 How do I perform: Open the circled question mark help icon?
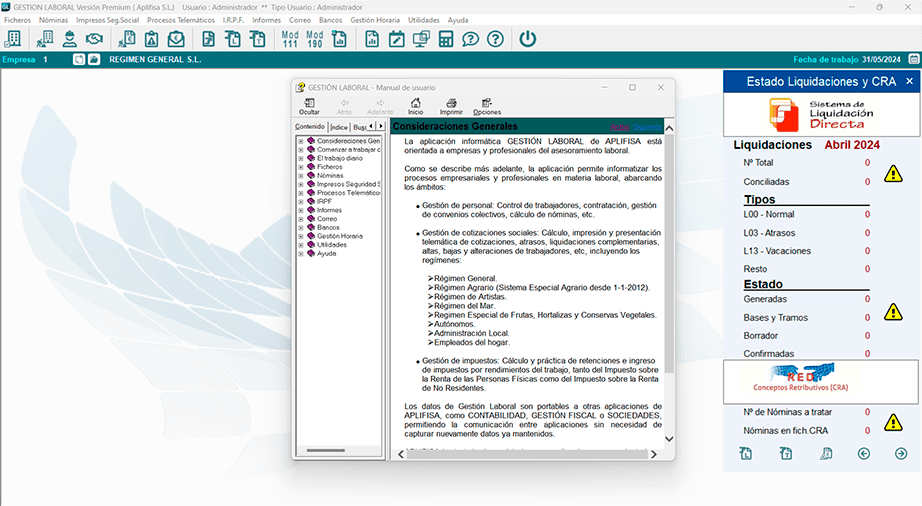click(496, 39)
